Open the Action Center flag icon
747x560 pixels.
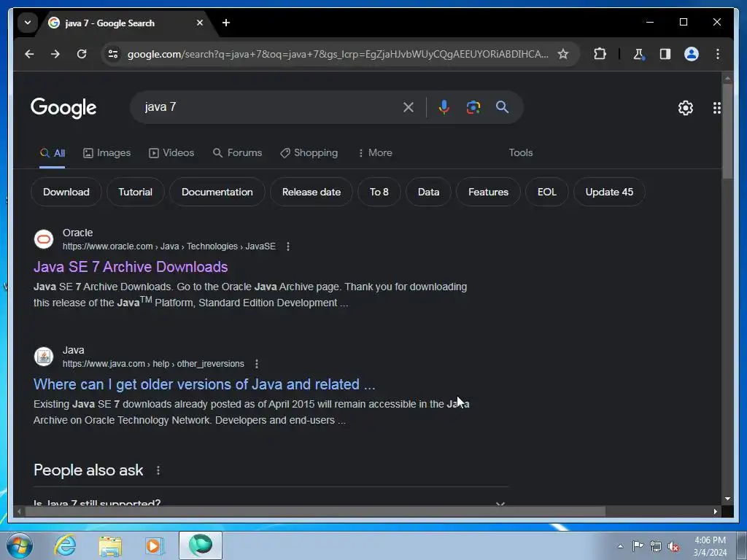click(638, 546)
